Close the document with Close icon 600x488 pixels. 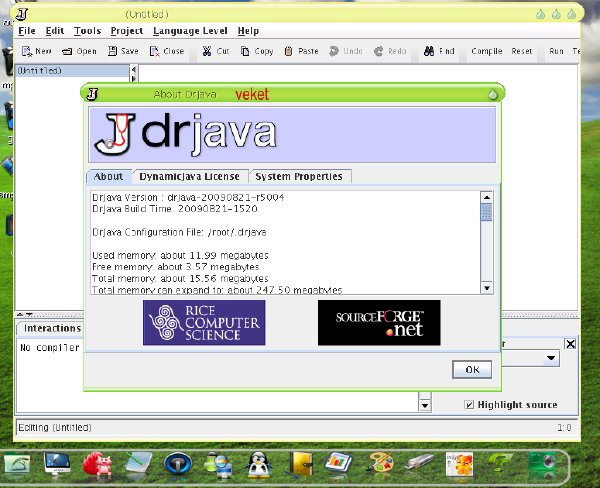tap(154, 51)
